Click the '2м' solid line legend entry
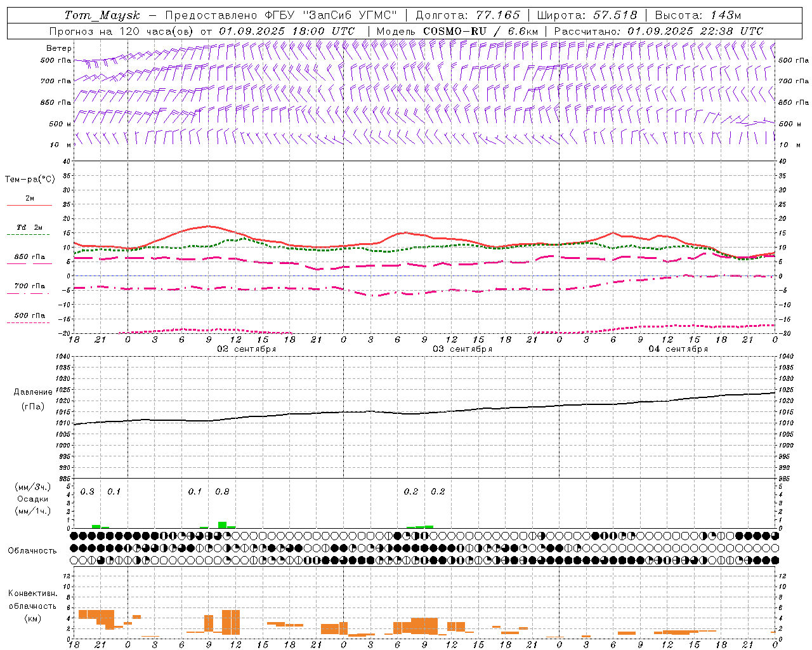 click(x=30, y=198)
